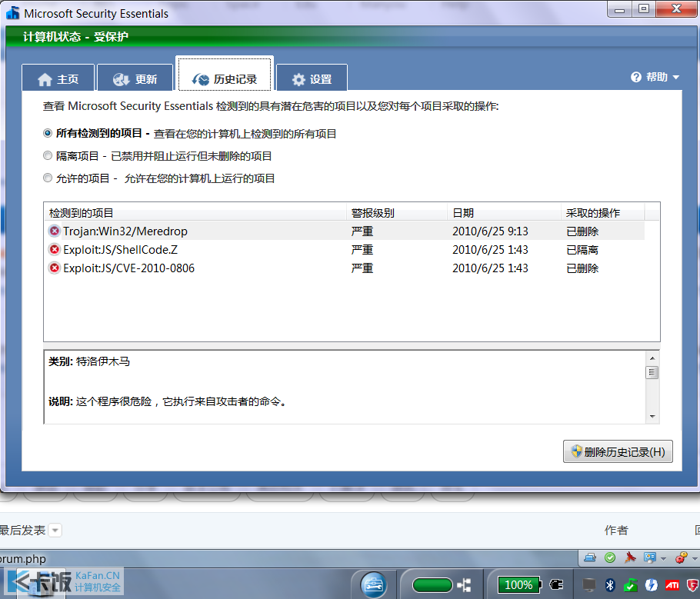
Task: Select the Exploit:JS/ShellCode.Z entry
Action: coord(121,249)
